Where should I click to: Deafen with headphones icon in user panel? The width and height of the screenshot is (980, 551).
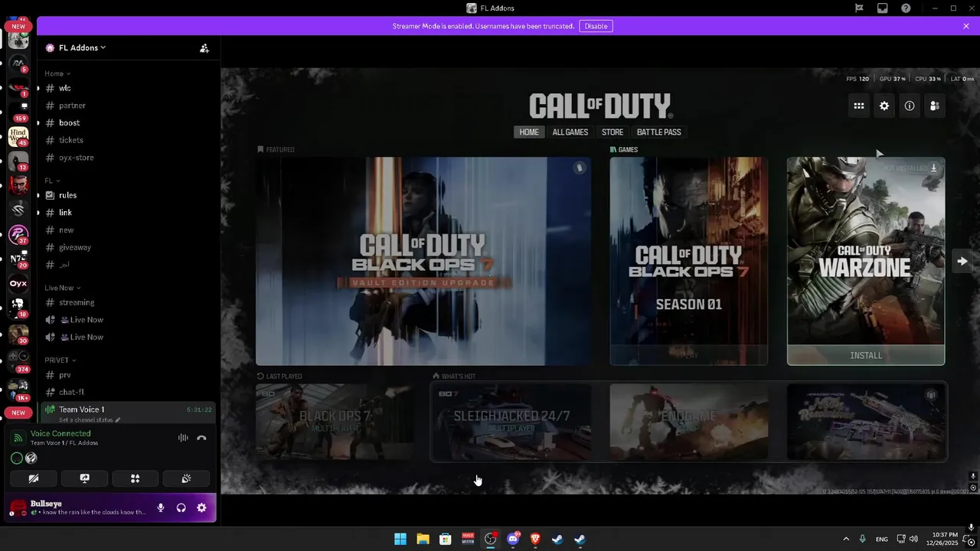pyautogui.click(x=181, y=507)
